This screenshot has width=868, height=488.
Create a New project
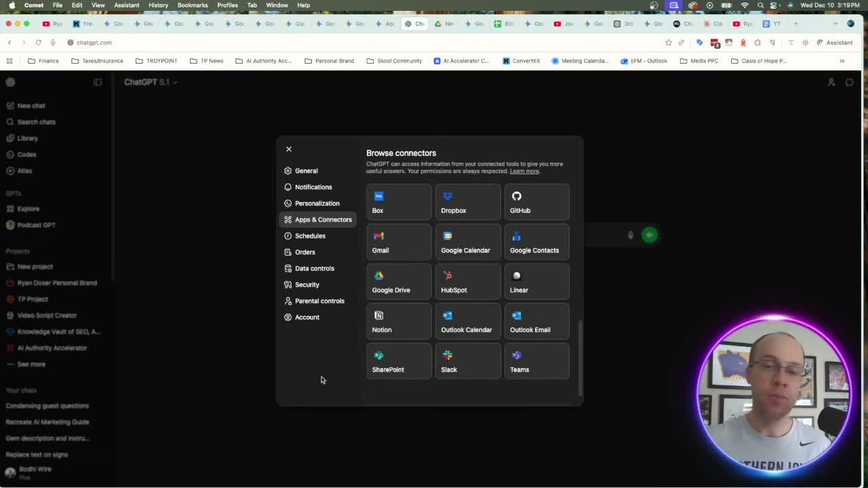pyautogui.click(x=30, y=267)
